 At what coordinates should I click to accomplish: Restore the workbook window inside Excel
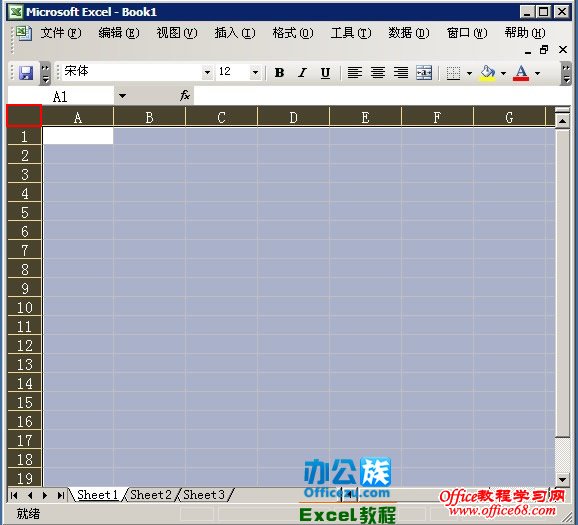coord(544,50)
